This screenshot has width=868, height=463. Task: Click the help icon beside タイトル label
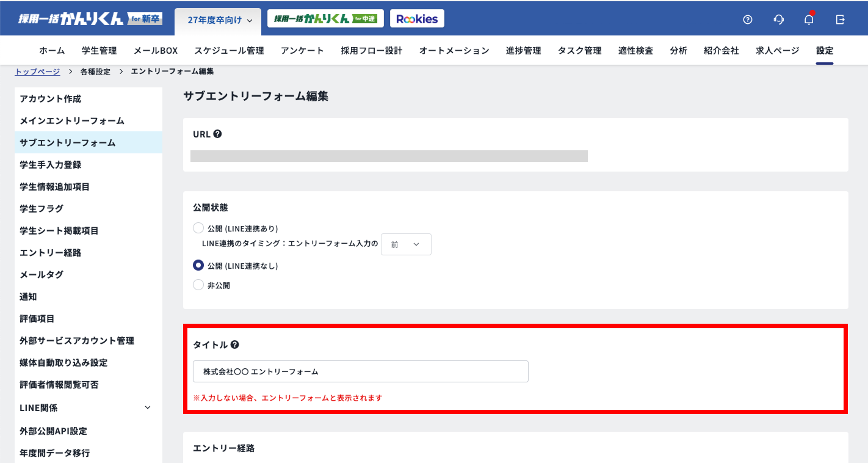235,344
